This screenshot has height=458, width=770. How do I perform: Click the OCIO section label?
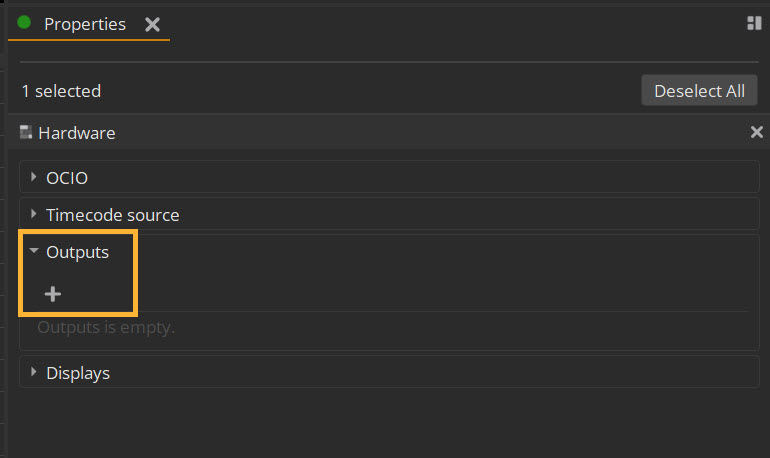coord(67,178)
